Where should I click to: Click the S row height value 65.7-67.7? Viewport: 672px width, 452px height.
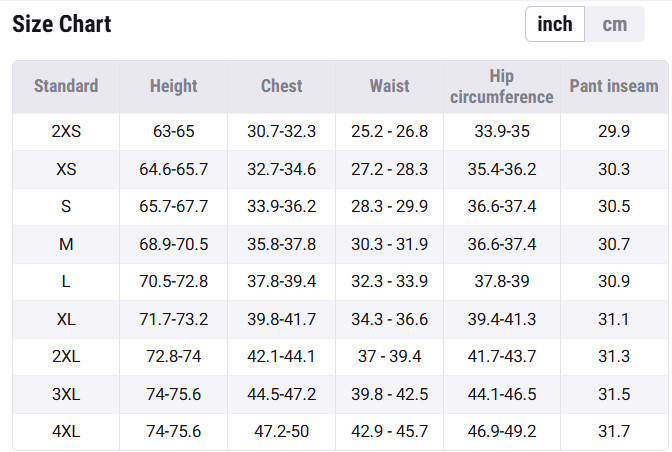(x=174, y=207)
